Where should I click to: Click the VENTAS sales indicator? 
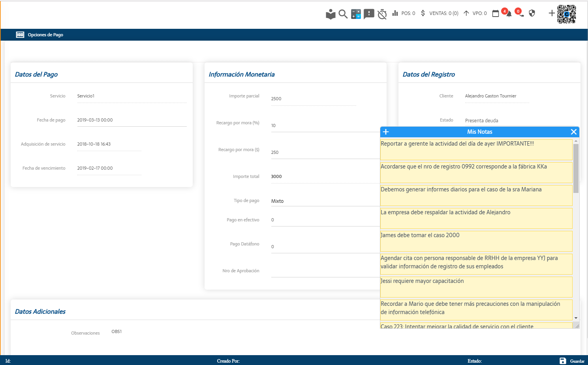pyautogui.click(x=439, y=13)
